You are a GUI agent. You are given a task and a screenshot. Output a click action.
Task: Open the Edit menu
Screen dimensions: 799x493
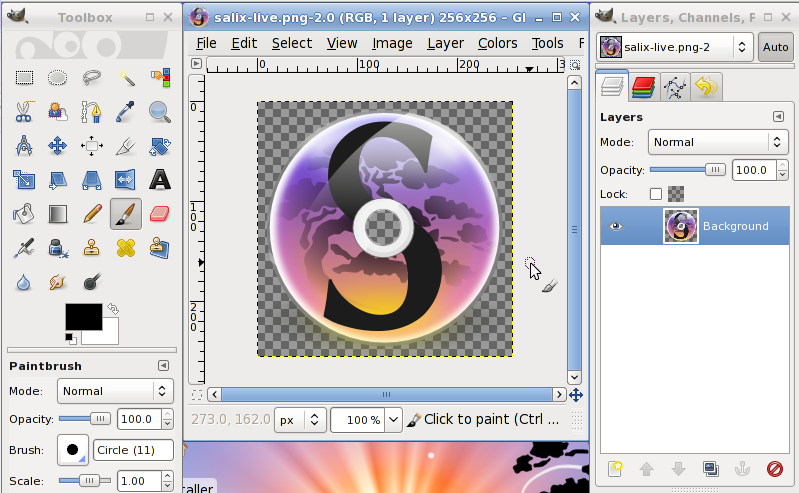pos(244,43)
